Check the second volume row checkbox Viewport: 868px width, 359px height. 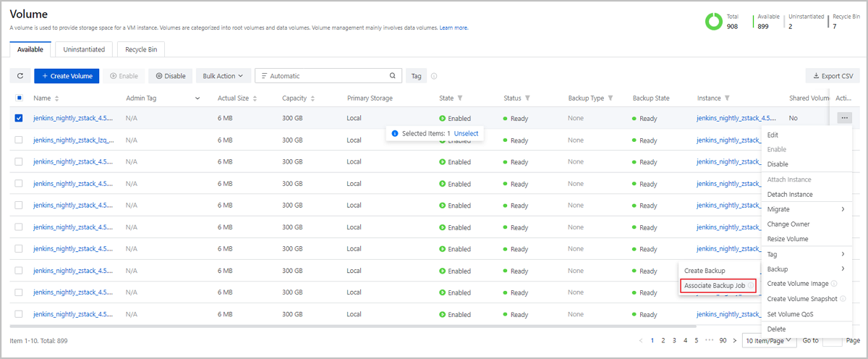[19, 140]
